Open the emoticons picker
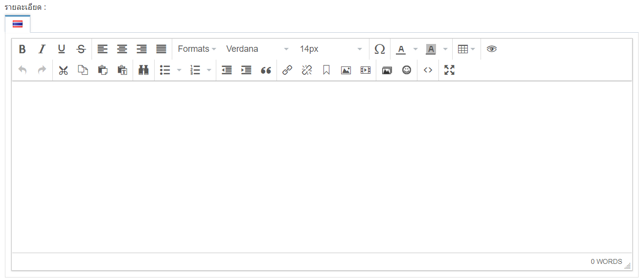 407,70
